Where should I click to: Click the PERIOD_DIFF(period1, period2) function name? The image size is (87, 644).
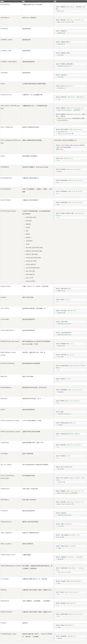tap(11, 432)
